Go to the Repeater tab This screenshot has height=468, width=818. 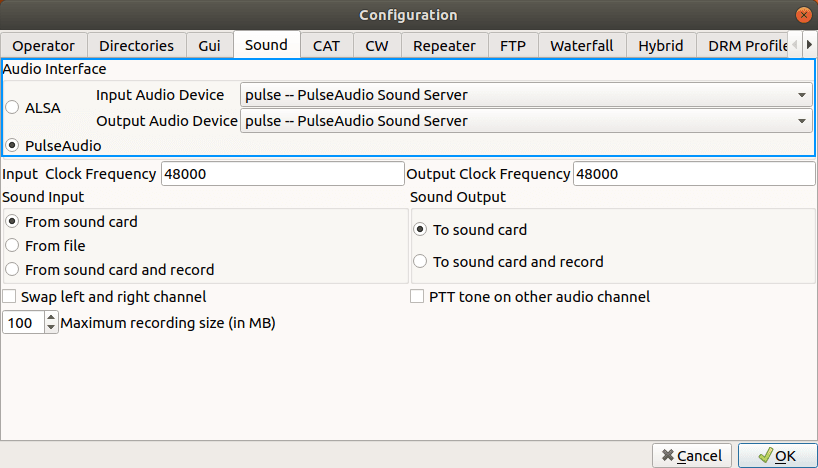pyautogui.click(x=444, y=46)
